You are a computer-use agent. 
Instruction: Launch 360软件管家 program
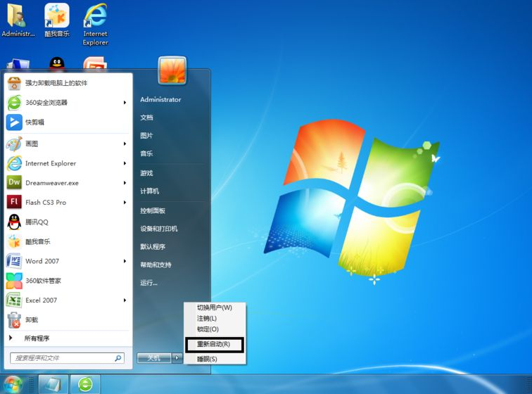[x=14, y=281]
